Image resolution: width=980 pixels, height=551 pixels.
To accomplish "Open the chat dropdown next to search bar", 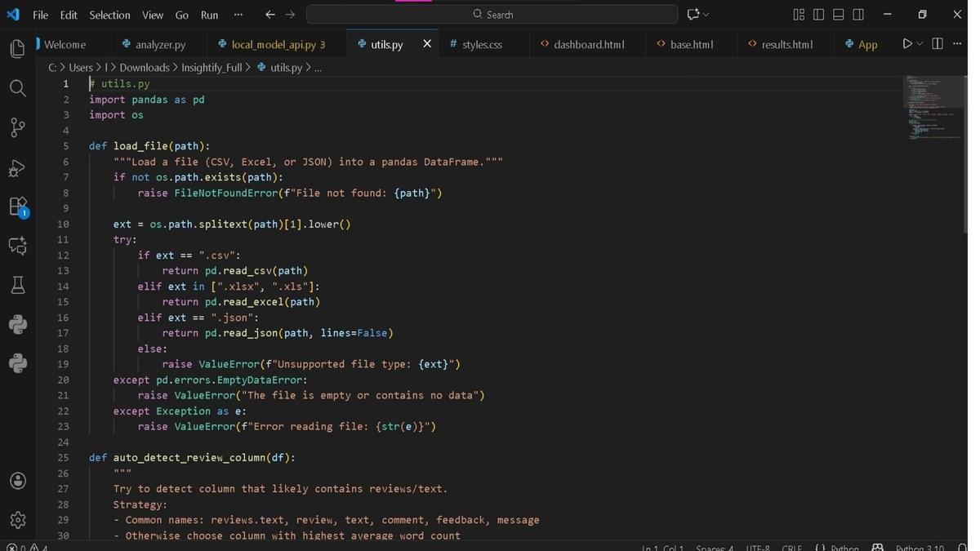I will pos(706,15).
